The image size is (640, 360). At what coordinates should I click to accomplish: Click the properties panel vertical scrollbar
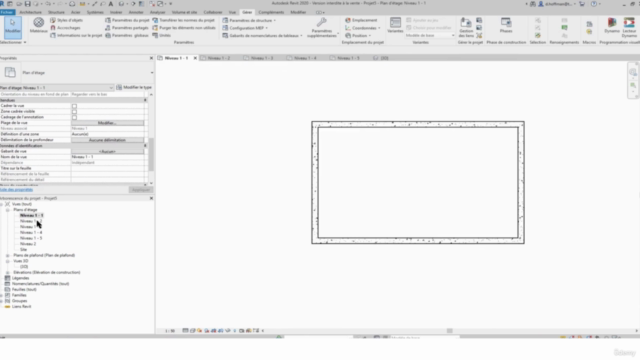point(151,154)
